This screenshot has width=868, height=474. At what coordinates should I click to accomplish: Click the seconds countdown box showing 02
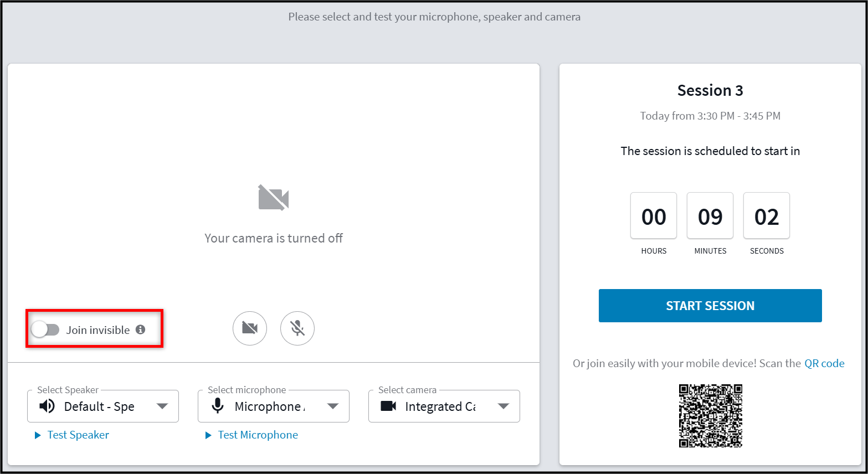767,216
